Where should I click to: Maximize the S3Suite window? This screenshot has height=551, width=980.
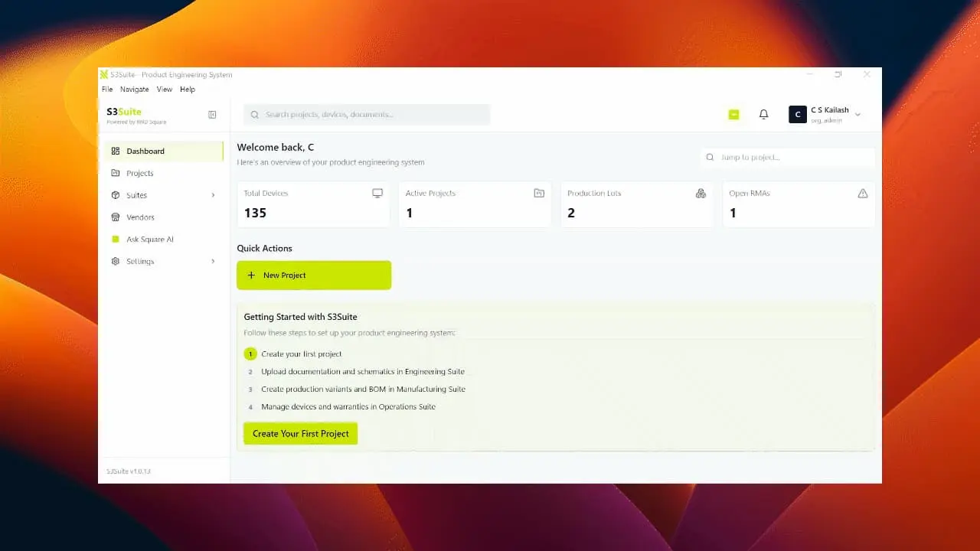[838, 74]
